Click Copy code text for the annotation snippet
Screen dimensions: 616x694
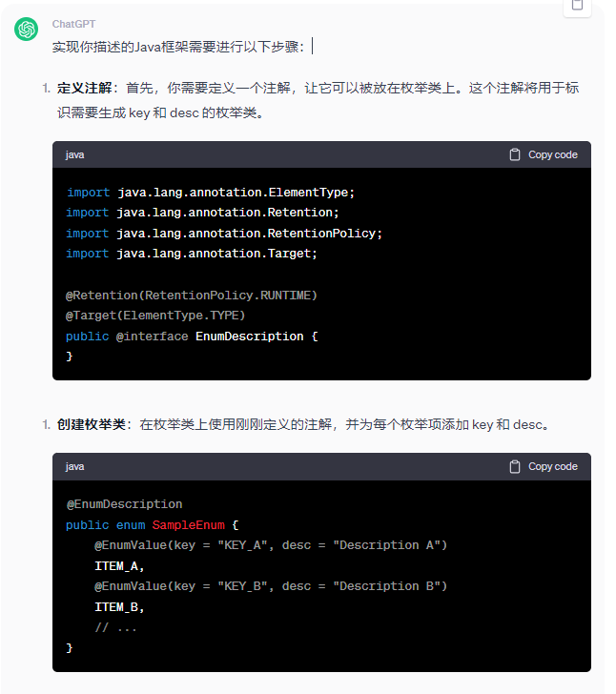tap(553, 154)
